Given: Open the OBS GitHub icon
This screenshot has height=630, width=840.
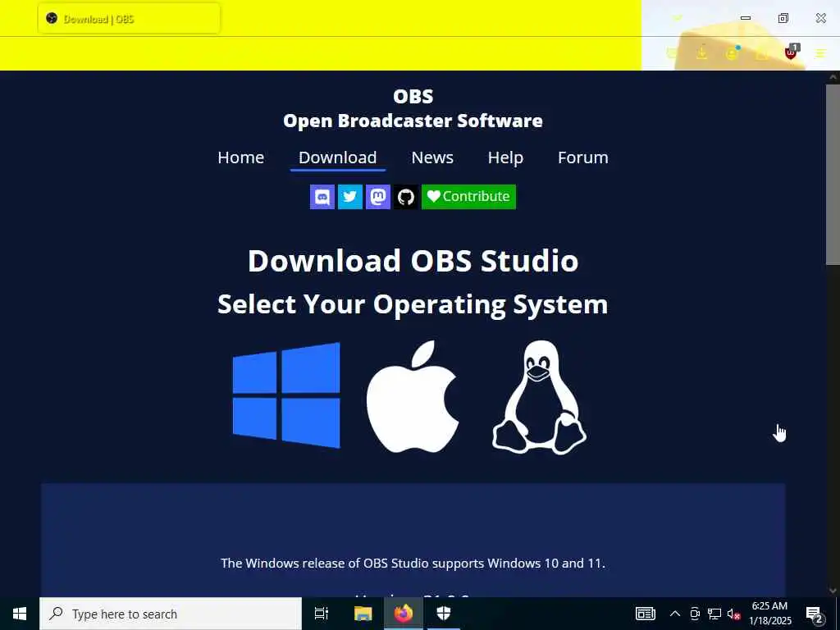Looking at the screenshot, I should pyautogui.click(x=405, y=197).
